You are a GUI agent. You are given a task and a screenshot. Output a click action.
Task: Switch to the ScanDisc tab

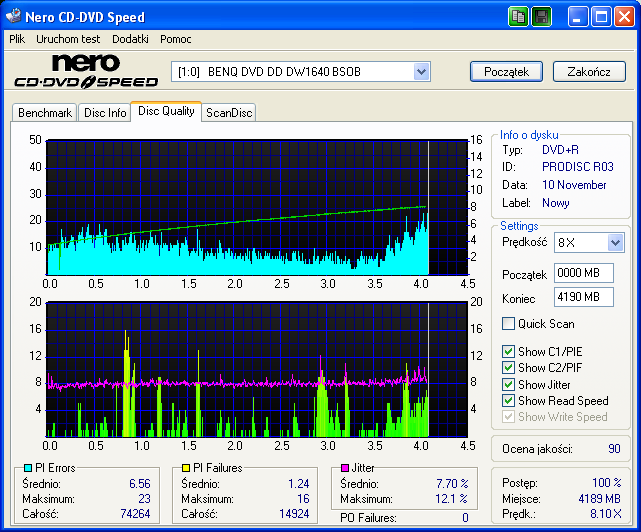point(229,112)
